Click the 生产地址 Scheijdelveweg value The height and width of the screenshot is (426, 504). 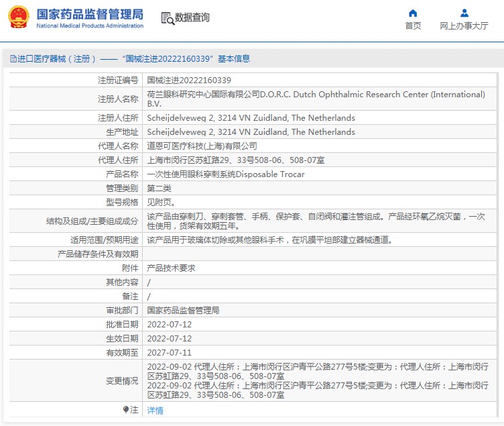point(251,132)
